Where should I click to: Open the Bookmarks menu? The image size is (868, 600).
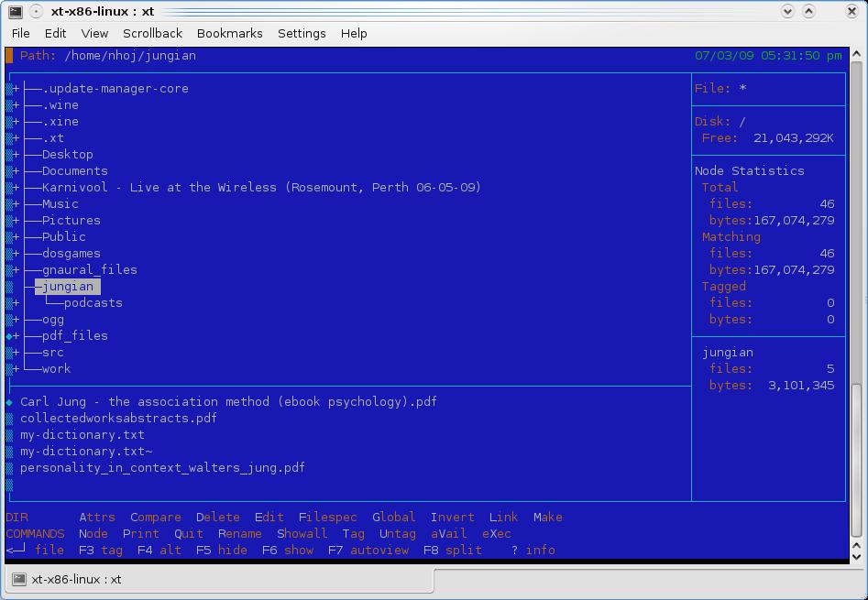229,33
